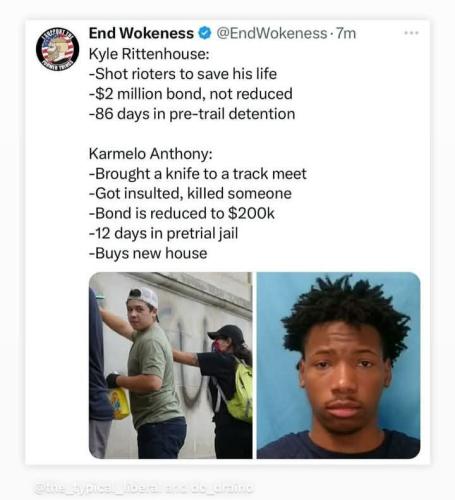Click the "Bond is reduced to $200k" line
The width and height of the screenshot is (455, 500).
pos(182,213)
